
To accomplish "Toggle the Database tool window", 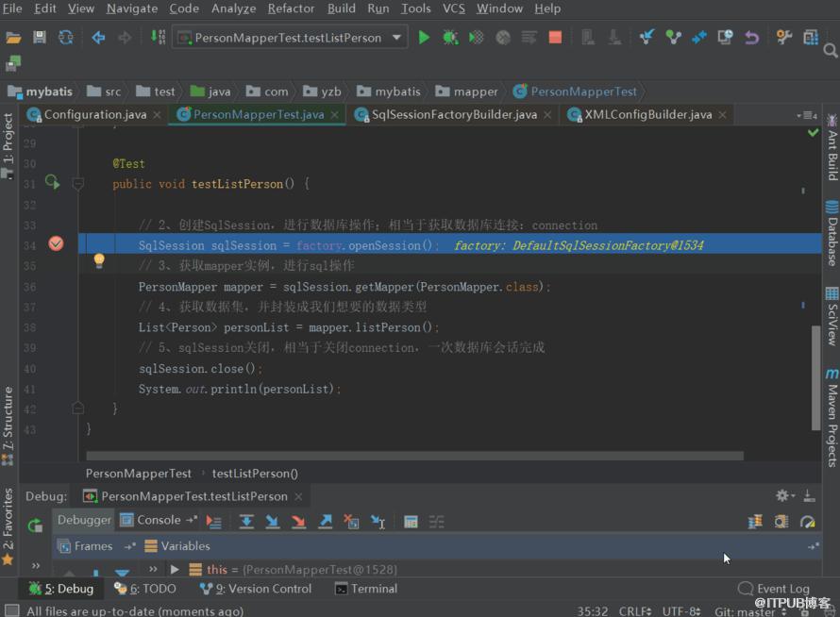I will [x=832, y=233].
